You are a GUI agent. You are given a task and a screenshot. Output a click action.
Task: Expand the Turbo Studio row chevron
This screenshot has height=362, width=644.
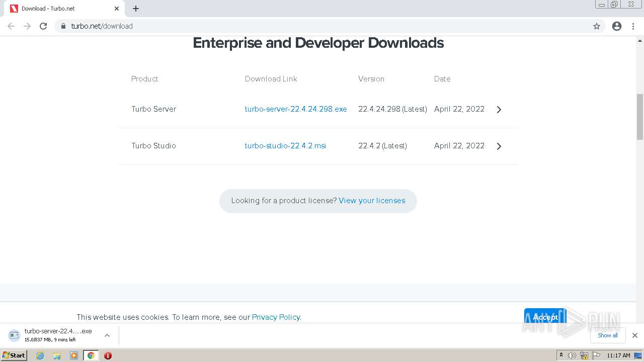tap(499, 146)
